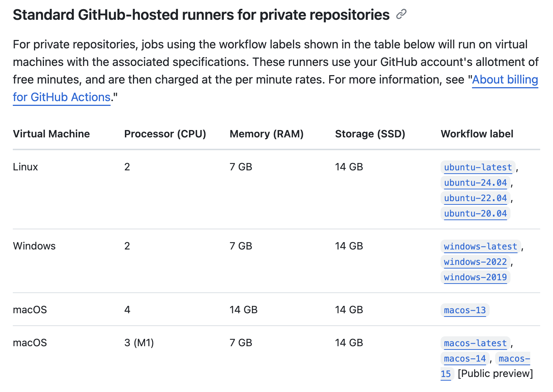This screenshot has width=553, height=392.
Task: Select the Memory (RAM) column header
Action: [x=267, y=134]
